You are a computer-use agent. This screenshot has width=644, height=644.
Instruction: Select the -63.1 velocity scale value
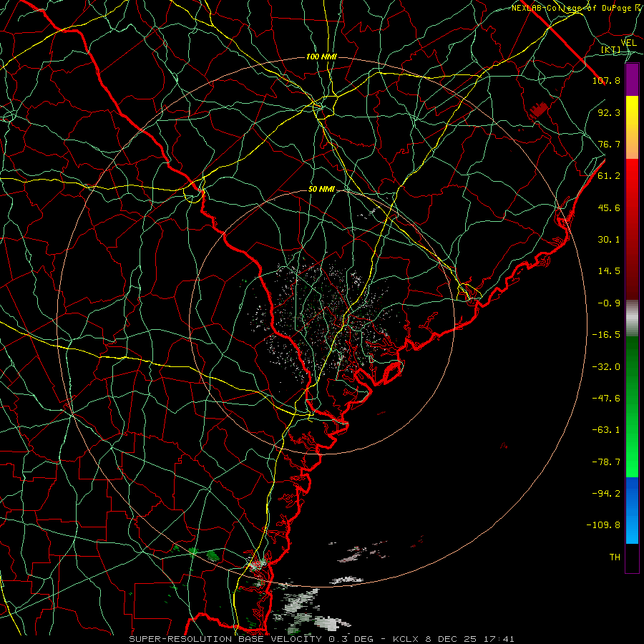606,430
